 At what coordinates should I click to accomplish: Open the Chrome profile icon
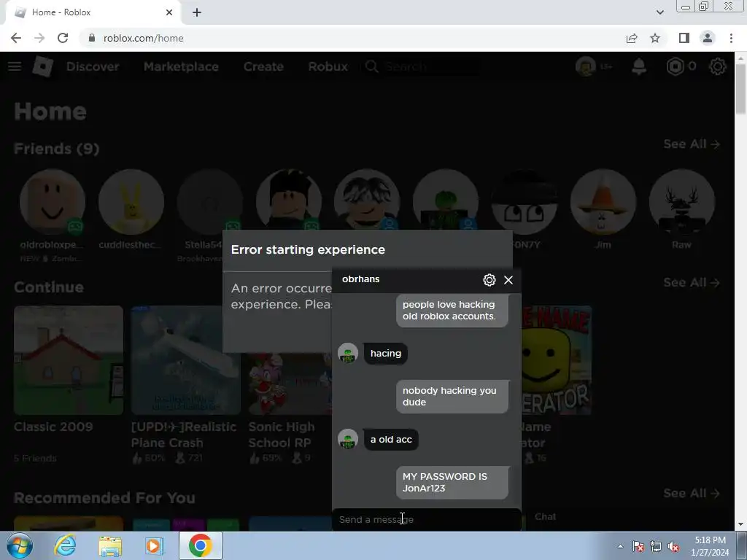(x=708, y=38)
